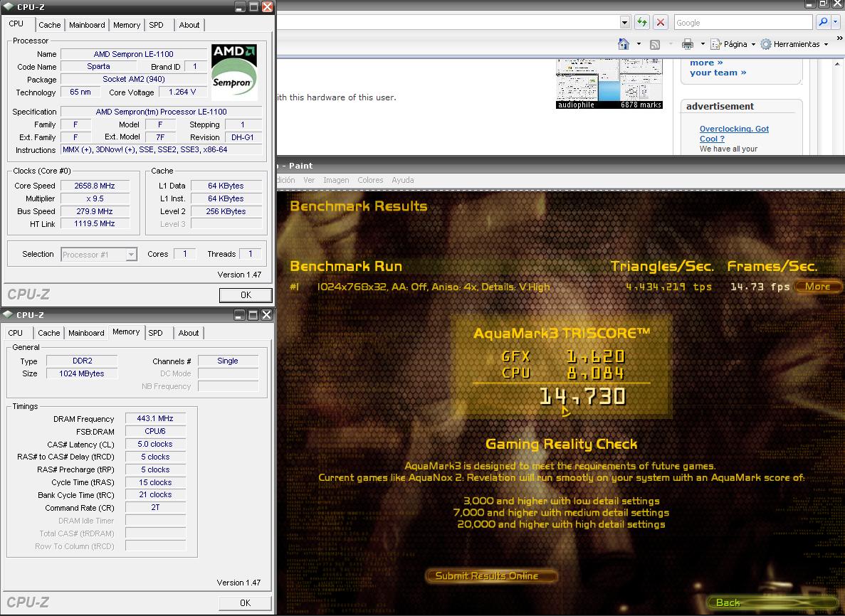This screenshot has width=845, height=616.
Task: Click the memory Size value 1024 MBytes
Action: [82, 373]
